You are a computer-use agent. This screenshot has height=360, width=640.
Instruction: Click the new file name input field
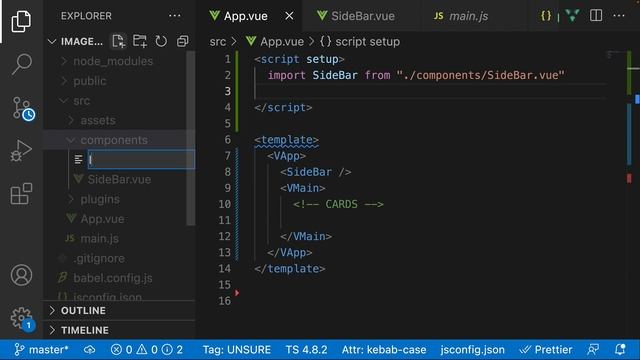[x=141, y=160]
